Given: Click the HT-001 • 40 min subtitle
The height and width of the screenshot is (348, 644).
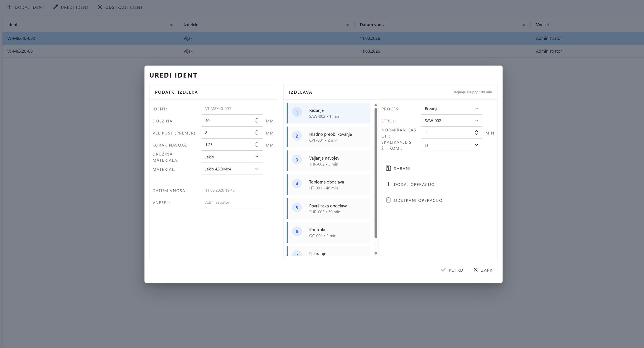Looking at the screenshot, I should click(x=324, y=188).
